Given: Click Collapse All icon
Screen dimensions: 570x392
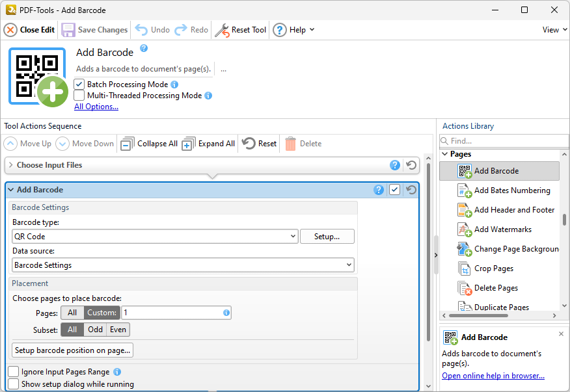Looking at the screenshot, I should pos(128,144).
